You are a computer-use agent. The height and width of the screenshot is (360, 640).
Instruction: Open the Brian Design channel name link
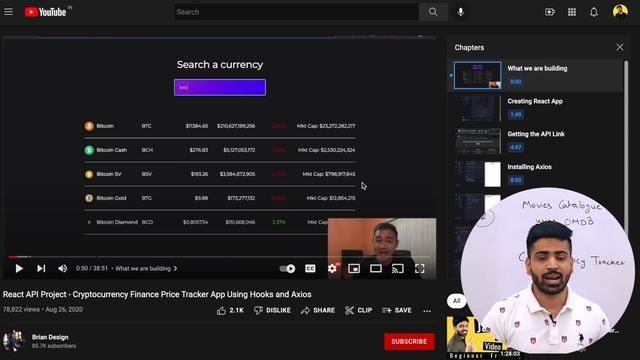[50, 337]
